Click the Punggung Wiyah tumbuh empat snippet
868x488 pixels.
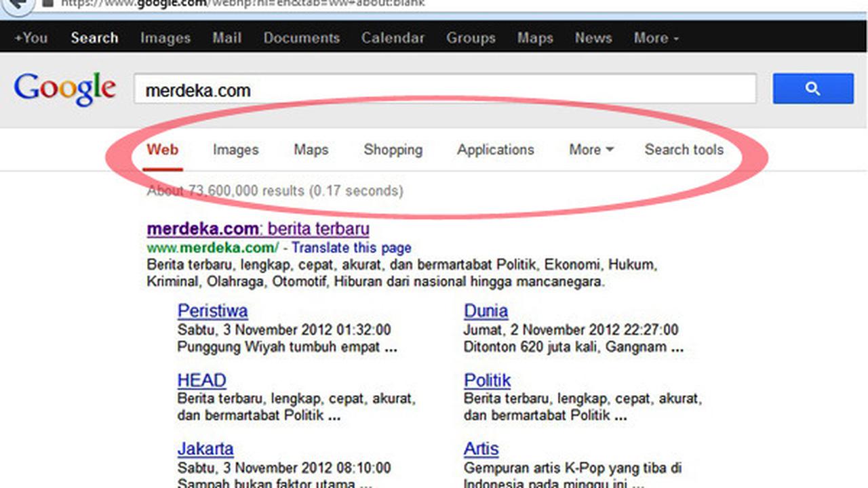(x=288, y=348)
